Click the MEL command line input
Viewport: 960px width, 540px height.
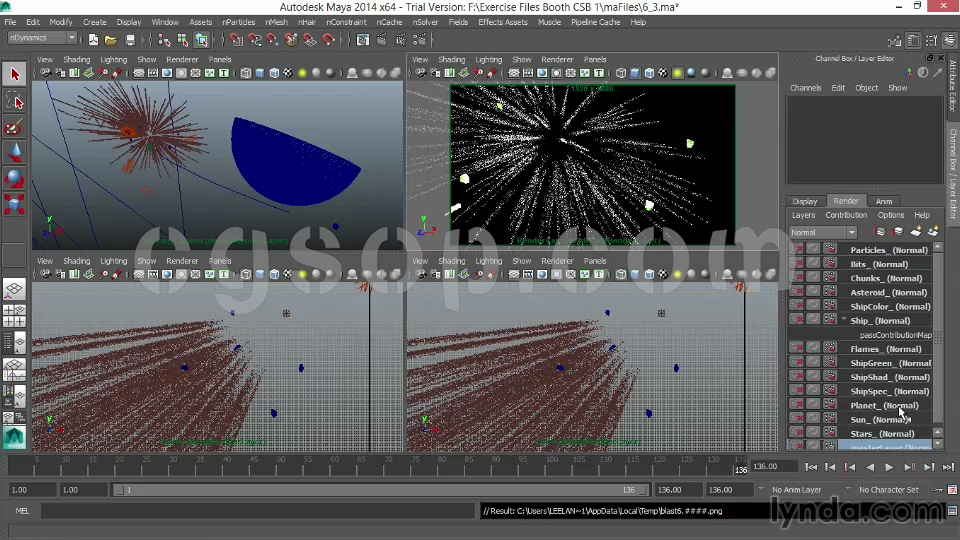point(258,511)
